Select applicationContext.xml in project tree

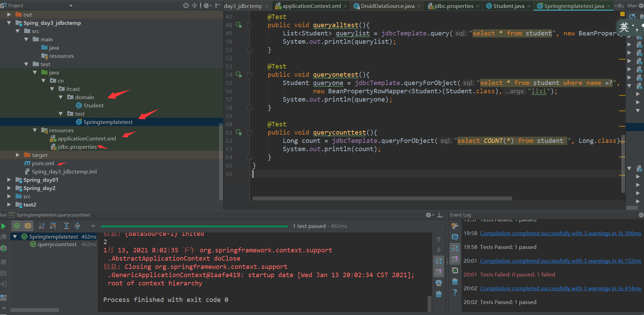click(86, 138)
